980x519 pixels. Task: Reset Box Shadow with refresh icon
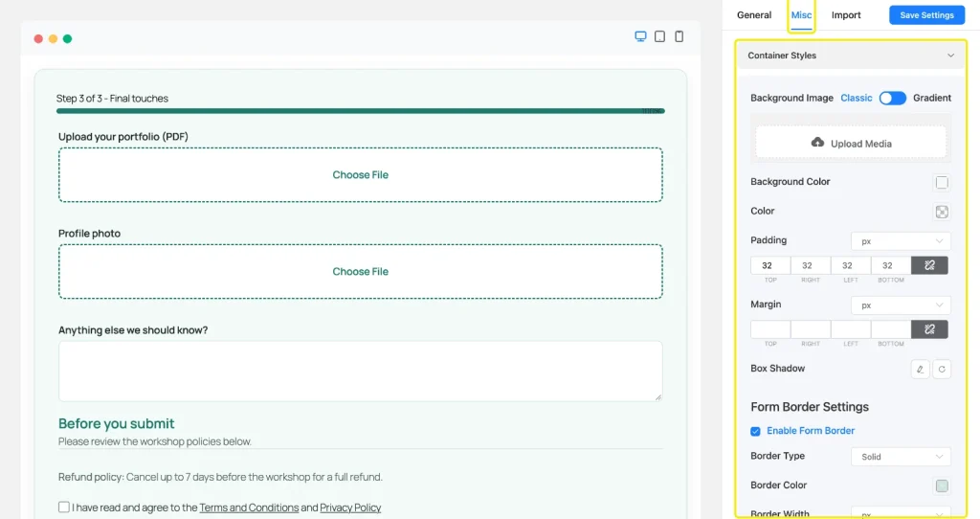942,369
